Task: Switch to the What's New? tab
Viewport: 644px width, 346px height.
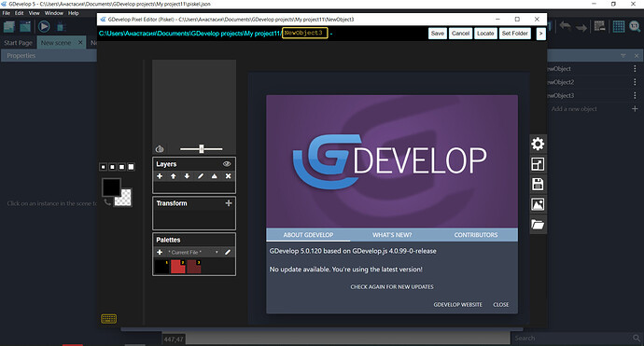Action: click(392, 235)
